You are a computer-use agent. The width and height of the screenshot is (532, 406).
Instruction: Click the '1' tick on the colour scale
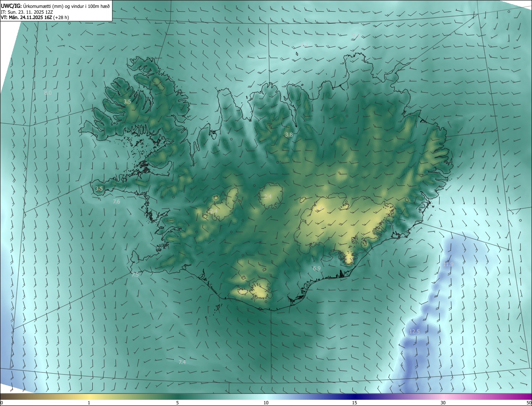[89, 403]
